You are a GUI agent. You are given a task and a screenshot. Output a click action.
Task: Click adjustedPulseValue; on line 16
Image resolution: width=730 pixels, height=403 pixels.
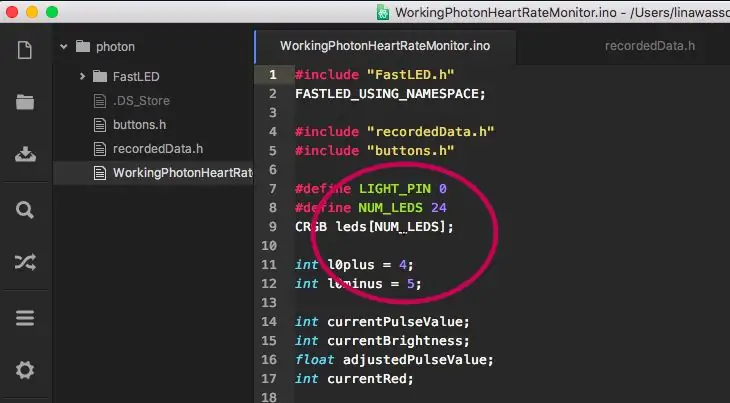coord(419,360)
